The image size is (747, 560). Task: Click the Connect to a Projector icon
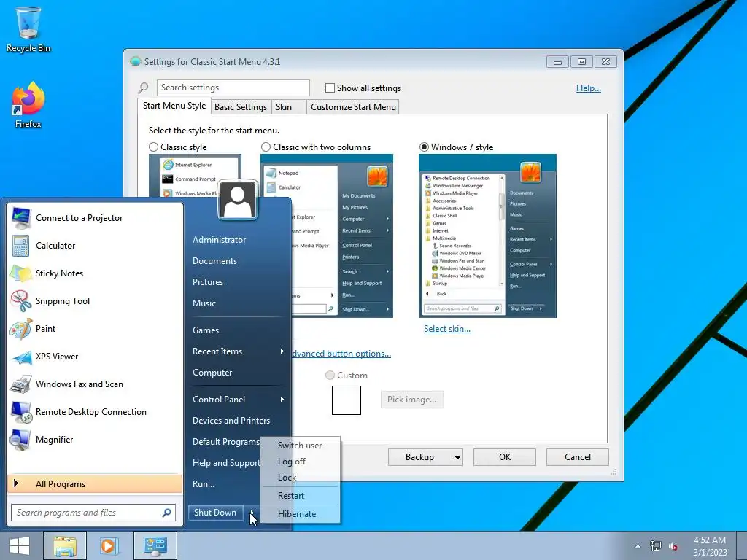21,218
